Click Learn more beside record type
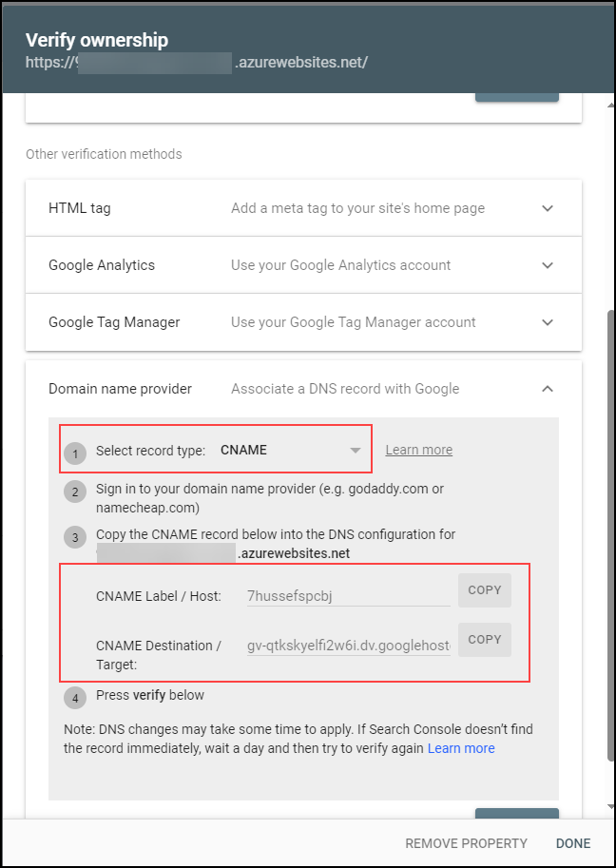This screenshot has height=868, width=616. click(x=418, y=450)
